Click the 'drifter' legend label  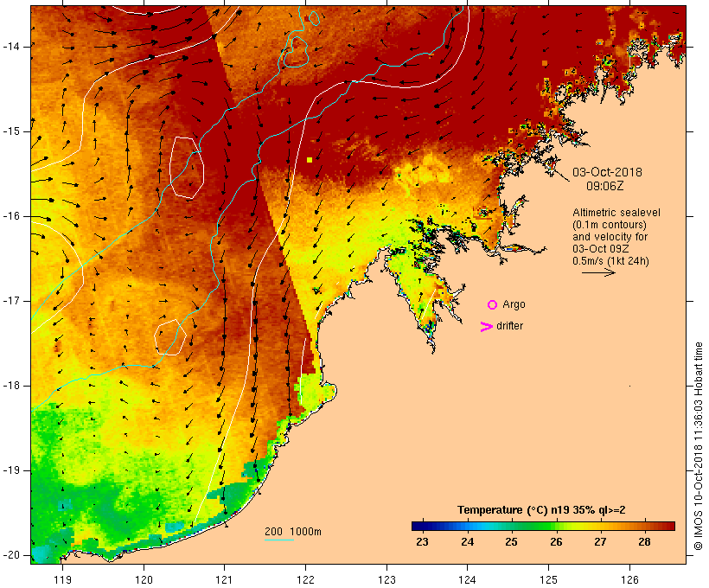509,326
